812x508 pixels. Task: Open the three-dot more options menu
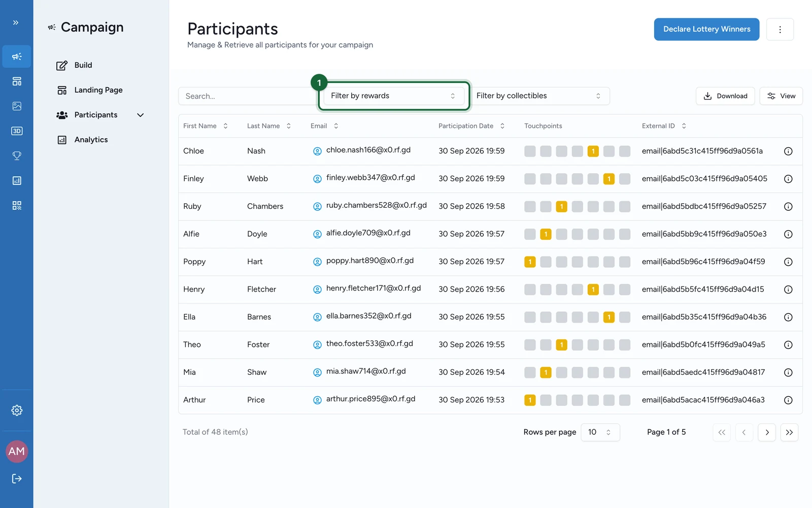[780, 29]
